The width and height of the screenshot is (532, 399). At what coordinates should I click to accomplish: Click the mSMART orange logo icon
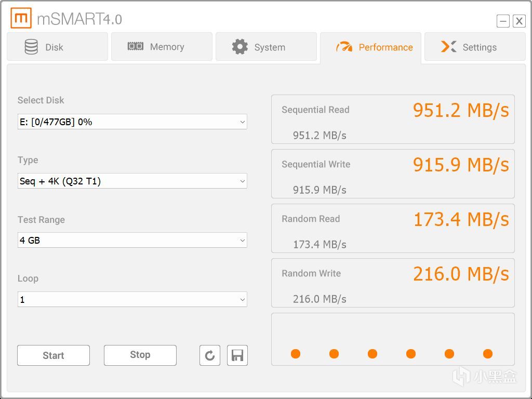[x=21, y=18]
